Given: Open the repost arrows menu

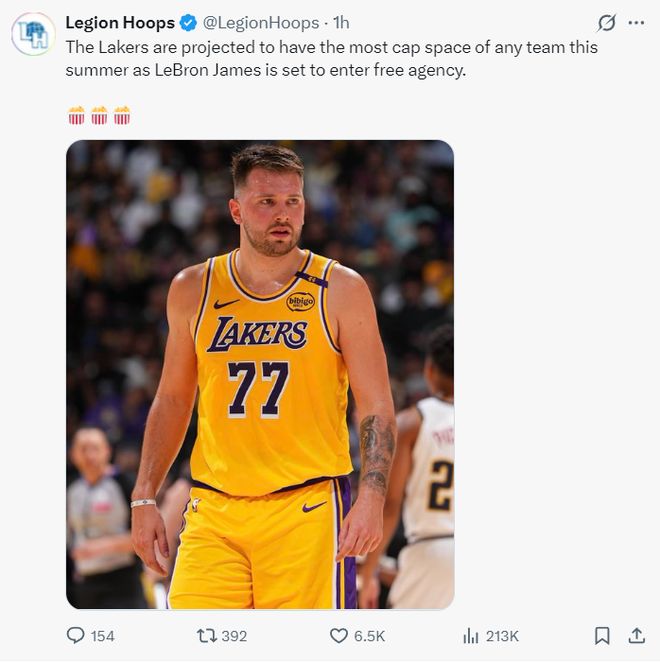Looking at the screenshot, I should (x=206, y=636).
